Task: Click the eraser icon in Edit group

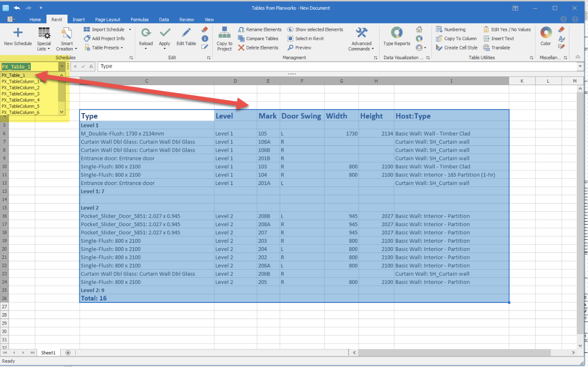Action: click(x=205, y=29)
